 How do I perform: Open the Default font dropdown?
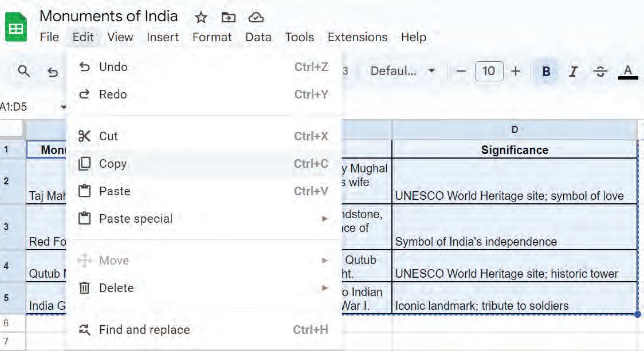pyautogui.click(x=402, y=71)
